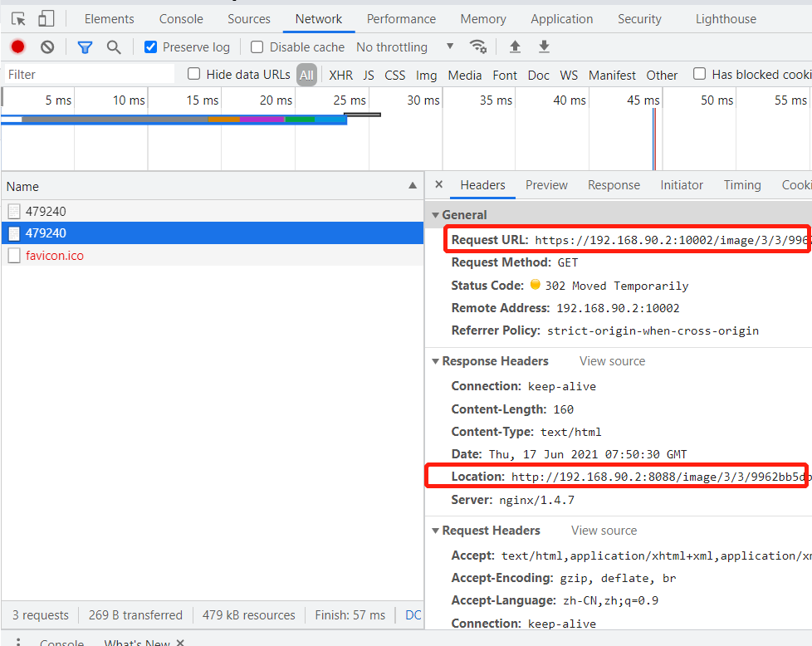
Task: Select the Network panel tab
Action: tap(319, 19)
